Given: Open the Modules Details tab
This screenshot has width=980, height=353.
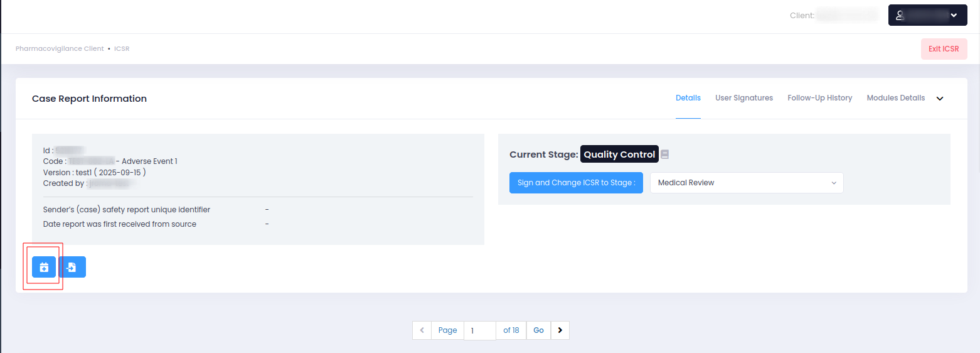Looking at the screenshot, I should [x=895, y=98].
